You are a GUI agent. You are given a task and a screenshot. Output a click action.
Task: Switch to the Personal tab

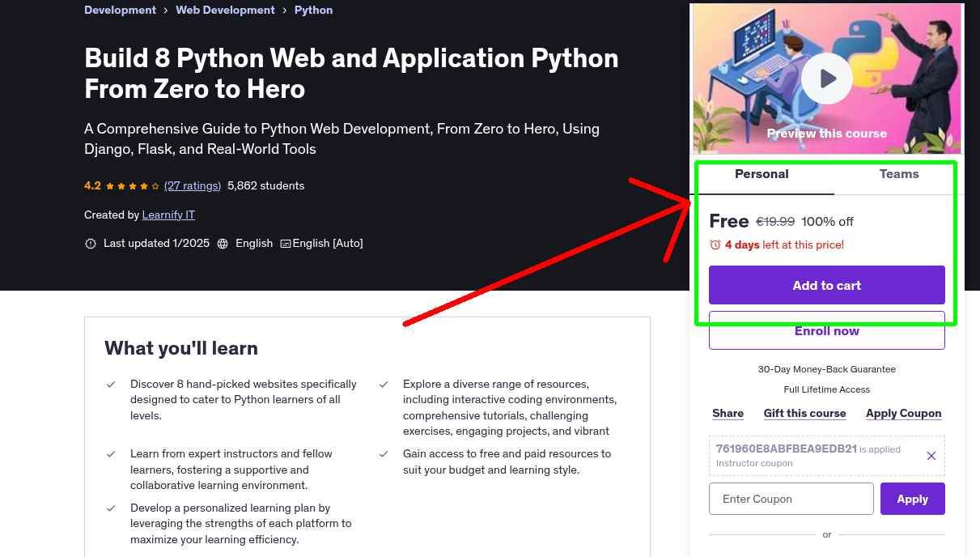coord(762,174)
